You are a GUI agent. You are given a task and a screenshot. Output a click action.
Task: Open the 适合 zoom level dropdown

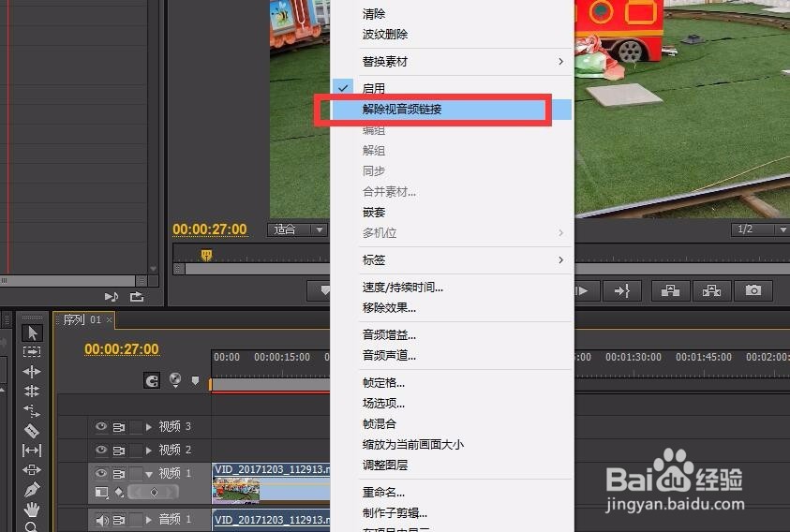(x=297, y=229)
